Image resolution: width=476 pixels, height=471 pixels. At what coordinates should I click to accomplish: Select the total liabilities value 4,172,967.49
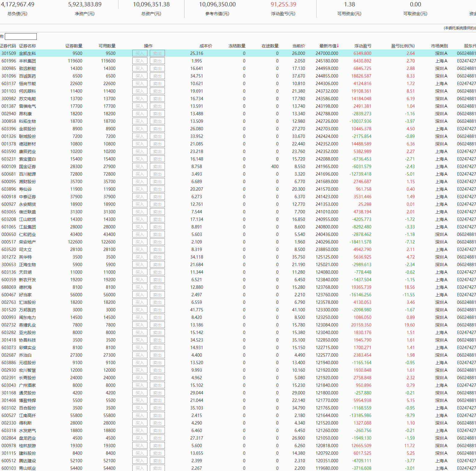17,5
